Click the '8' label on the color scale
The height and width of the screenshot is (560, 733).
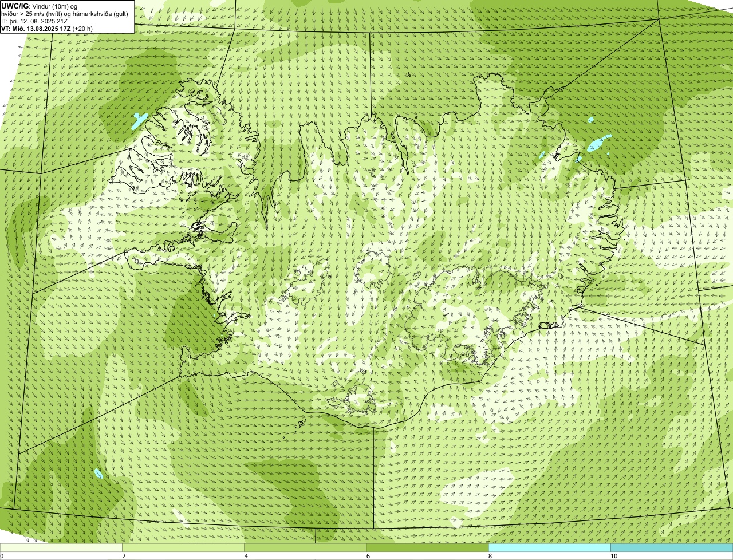[x=490, y=556]
